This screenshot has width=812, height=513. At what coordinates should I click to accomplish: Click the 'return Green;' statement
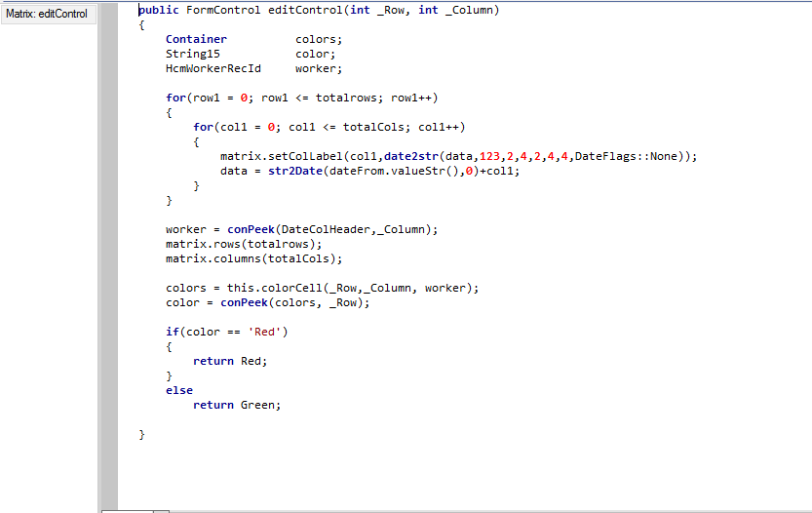[237, 405]
